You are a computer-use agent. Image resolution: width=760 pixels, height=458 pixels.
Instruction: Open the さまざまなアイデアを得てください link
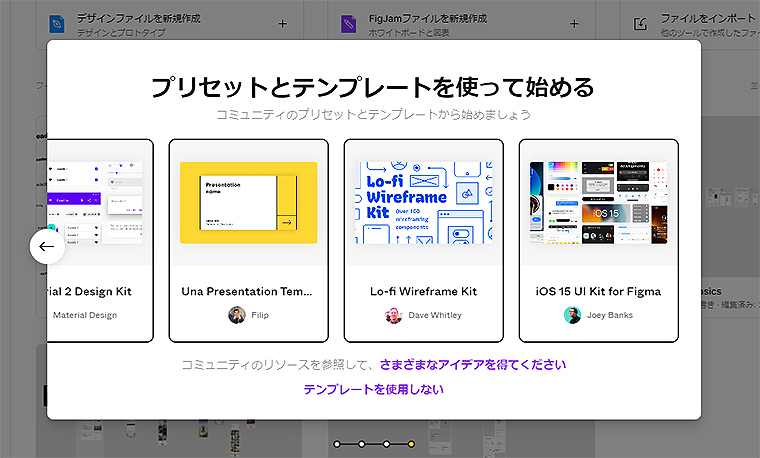click(472, 365)
